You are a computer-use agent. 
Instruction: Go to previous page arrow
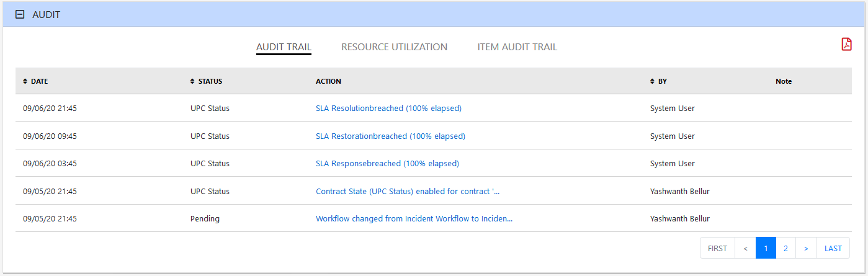pos(745,248)
